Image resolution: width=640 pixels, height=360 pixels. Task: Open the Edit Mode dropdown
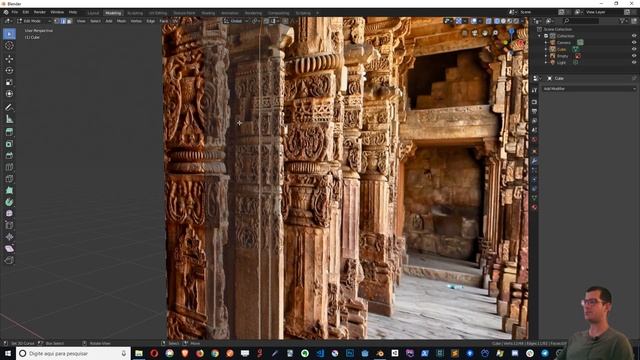pos(35,21)
